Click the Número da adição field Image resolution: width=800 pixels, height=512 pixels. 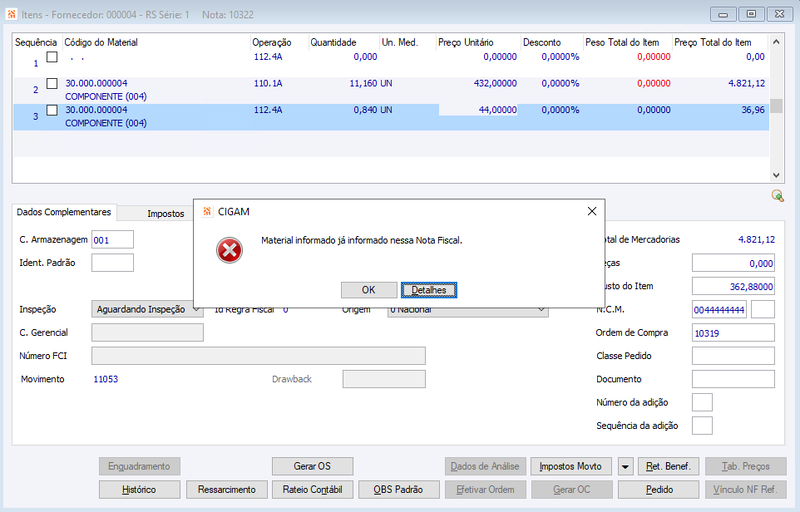(702, 402)
